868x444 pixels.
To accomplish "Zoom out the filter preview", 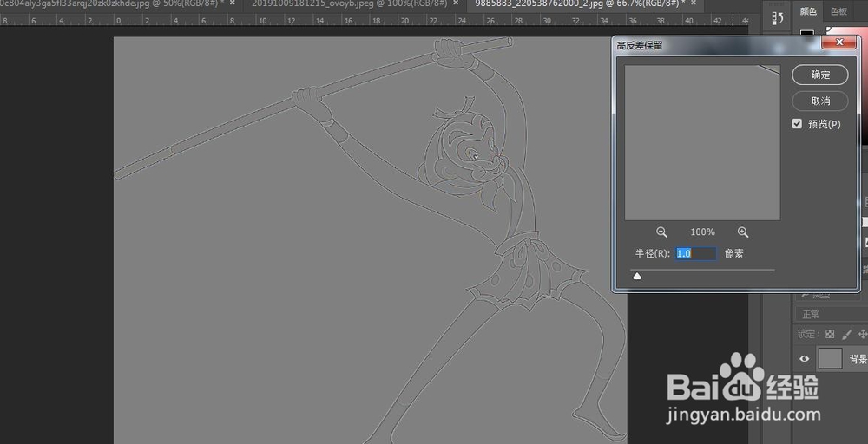I will pos(661,232).
